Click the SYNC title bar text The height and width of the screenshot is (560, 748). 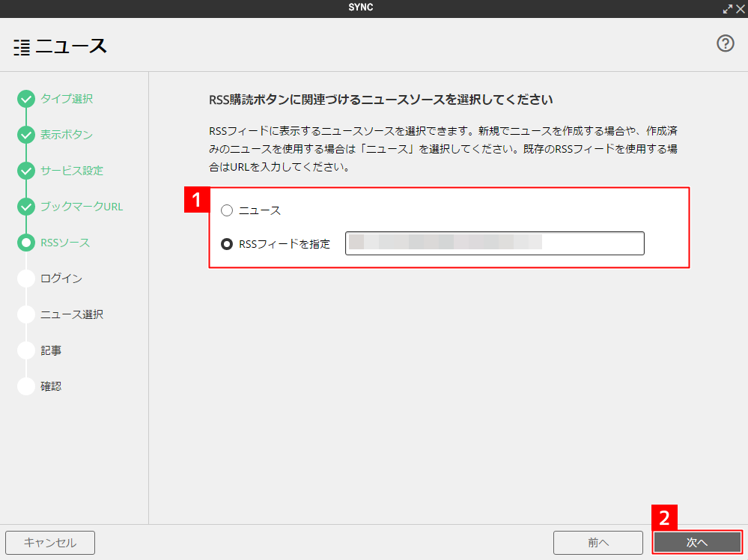361,7
